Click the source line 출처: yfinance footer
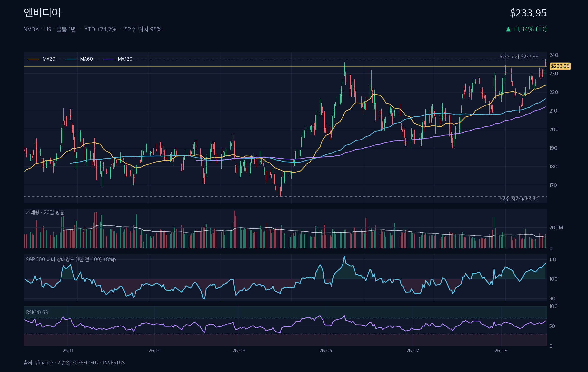588x372 pixels. pyautogui.click(x=74, y=363)
